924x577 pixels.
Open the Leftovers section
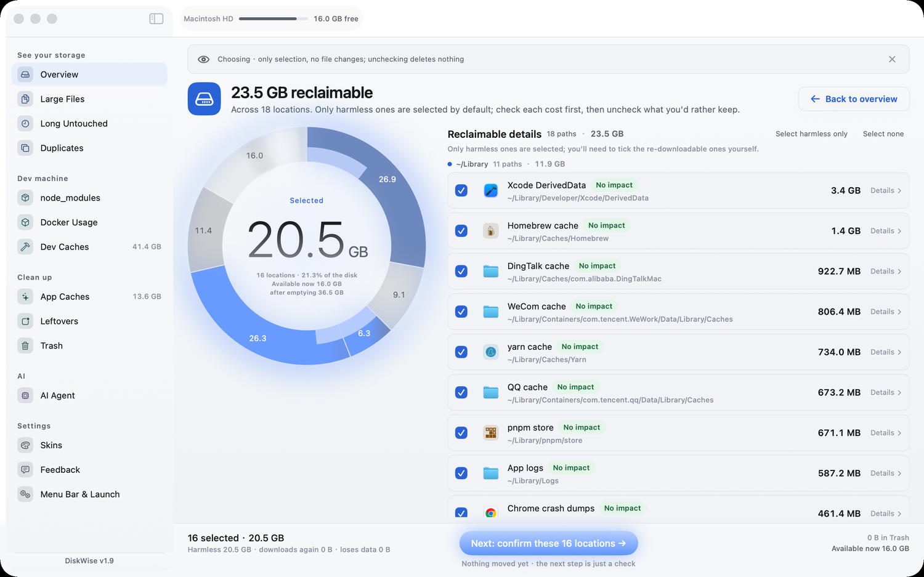coord(89,321)
